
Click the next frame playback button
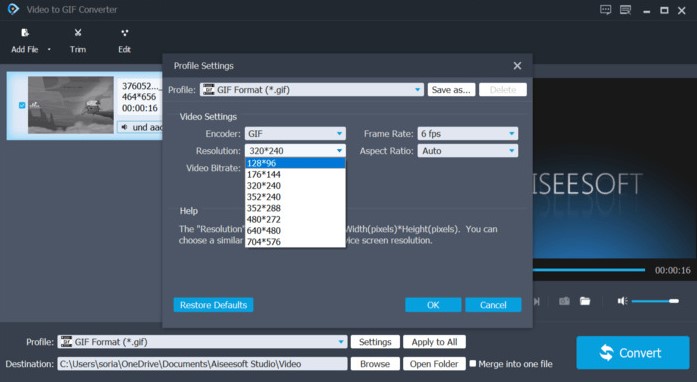[x=537, y=302]
